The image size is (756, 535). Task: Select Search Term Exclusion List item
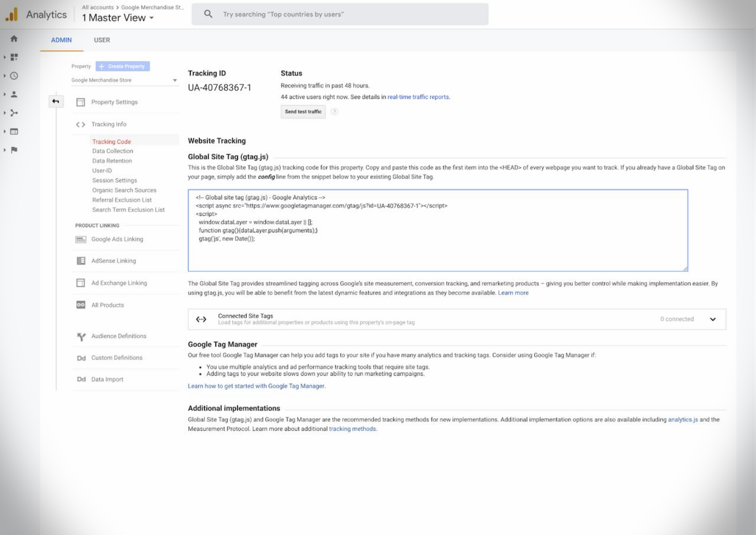pos(128,210)
